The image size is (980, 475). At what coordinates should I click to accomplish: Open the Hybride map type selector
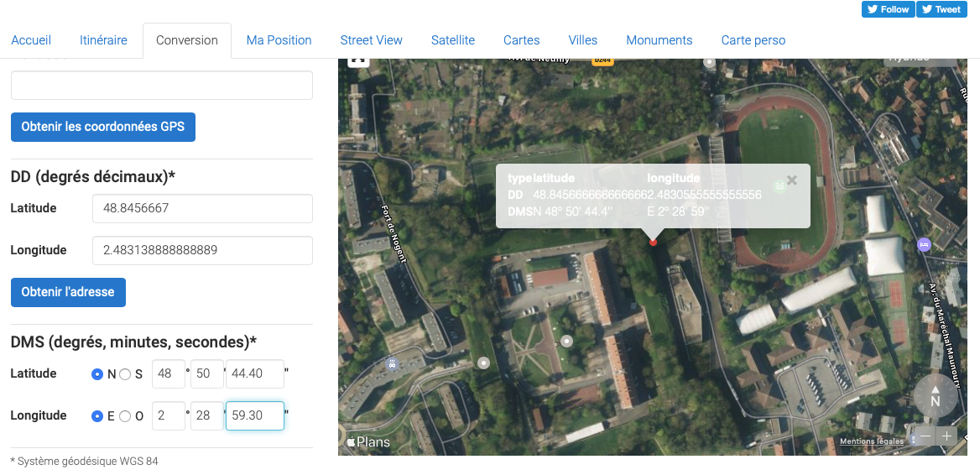tap(920, 60)
